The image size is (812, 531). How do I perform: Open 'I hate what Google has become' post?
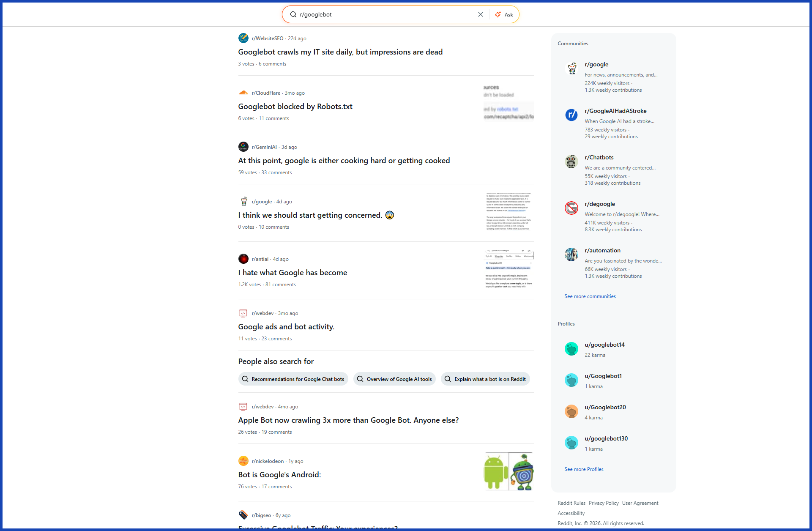click(293, 273)
